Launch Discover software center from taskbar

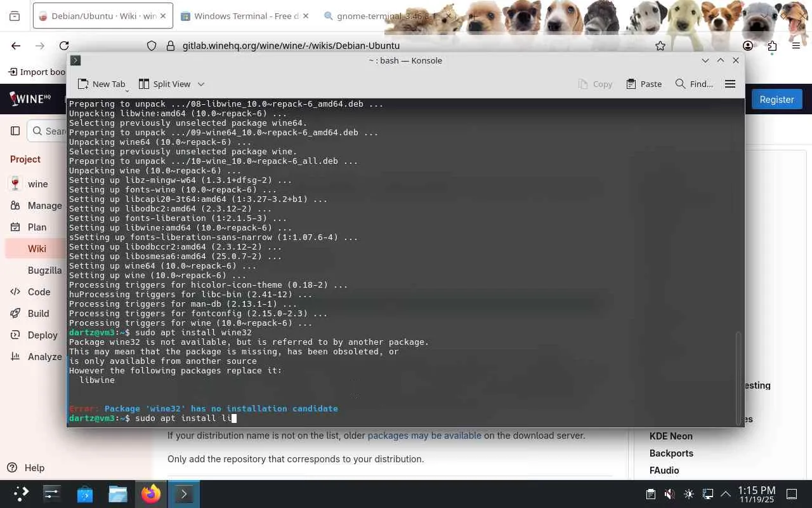(x=85, y=493)
